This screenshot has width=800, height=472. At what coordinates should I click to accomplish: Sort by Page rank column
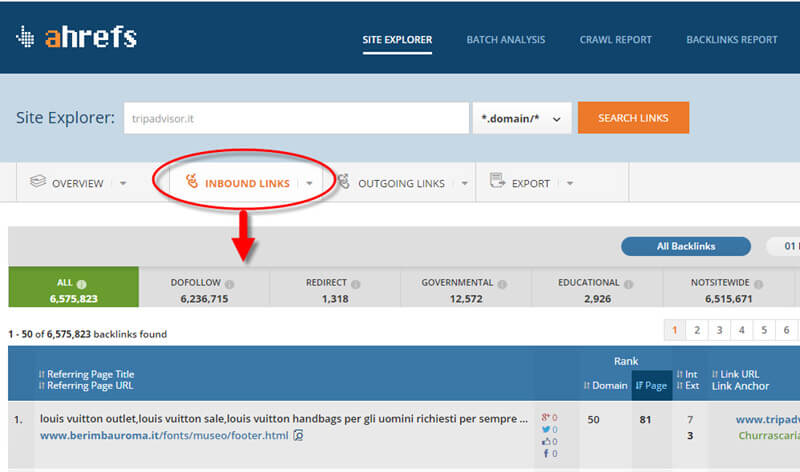(652, 386)
